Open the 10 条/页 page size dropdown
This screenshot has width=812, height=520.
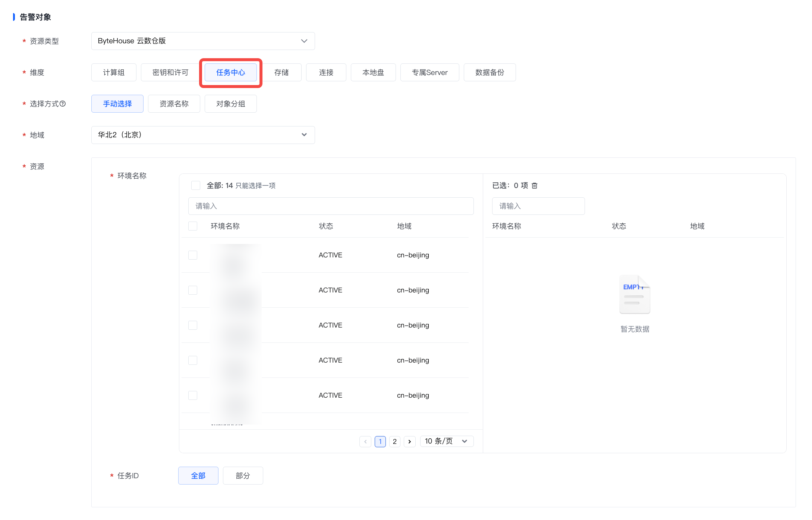pyautogui.click(x=446, y=441)
